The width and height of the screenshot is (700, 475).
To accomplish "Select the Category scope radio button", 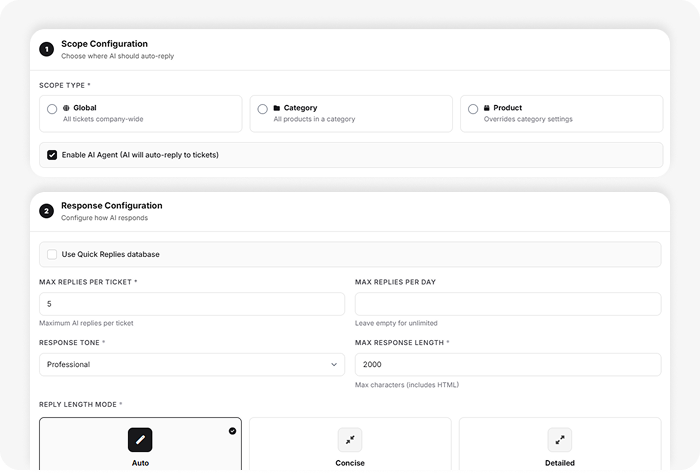I will click(x=262, y=109).
